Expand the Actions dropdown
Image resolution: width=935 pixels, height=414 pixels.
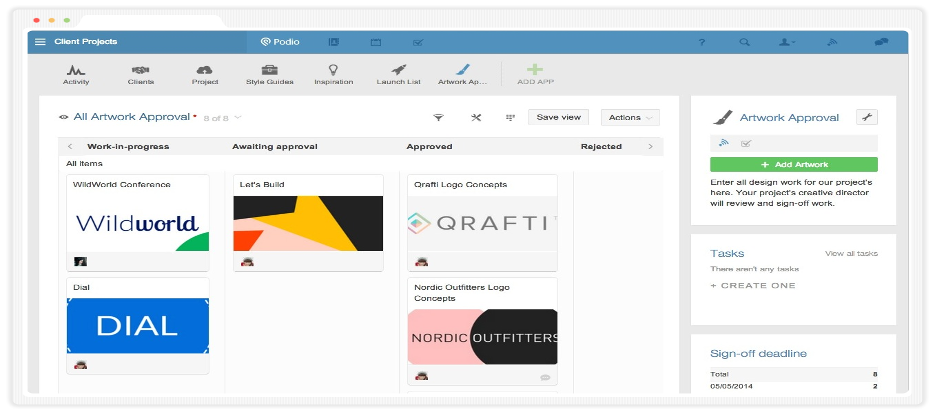(630, 118)
